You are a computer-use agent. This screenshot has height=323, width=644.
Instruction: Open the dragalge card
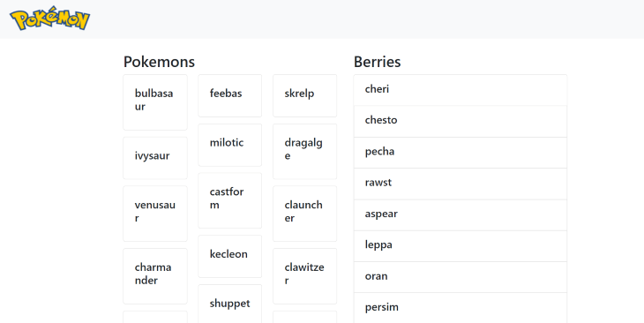(x=304, y=152)
